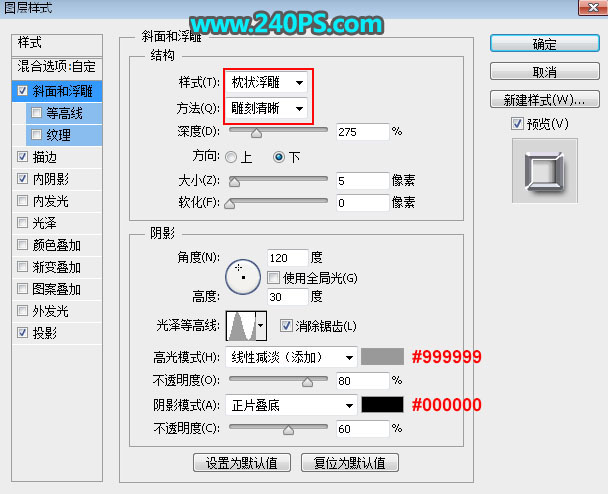Screen dimensions: 608x494
Task: Enable the 渐变叠加 effect checkbox
Action: tap(22, 266)
